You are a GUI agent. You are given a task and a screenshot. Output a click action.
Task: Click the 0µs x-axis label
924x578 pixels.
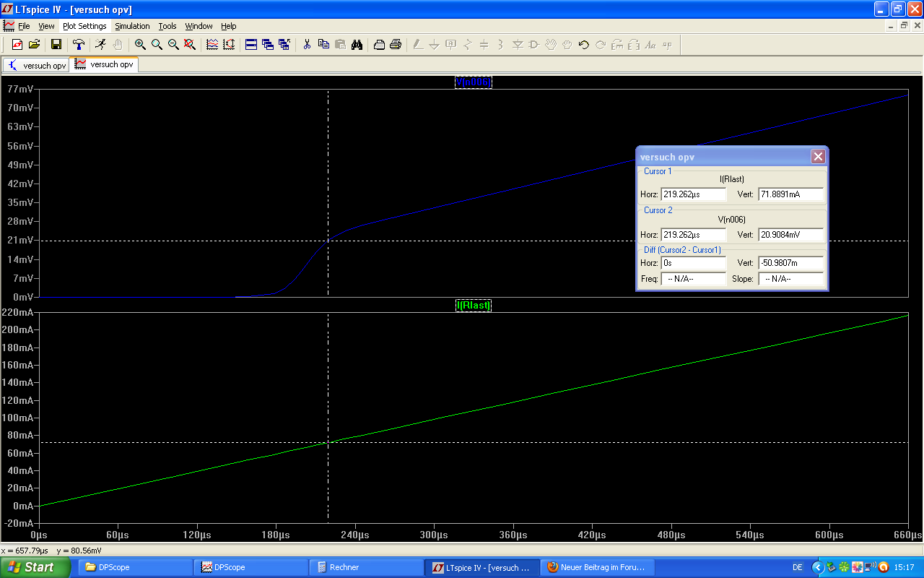pyautogui.click(x=39, y=535)
